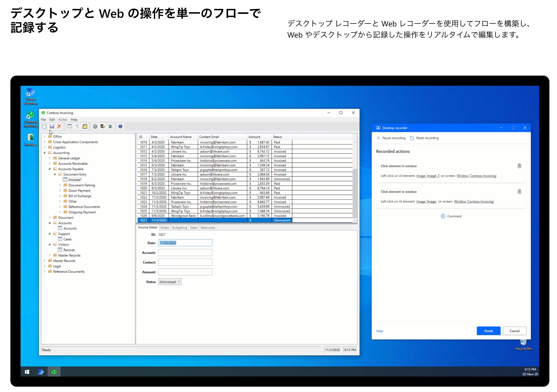Click the blue info toolbar icon

[x=120, y=126]
